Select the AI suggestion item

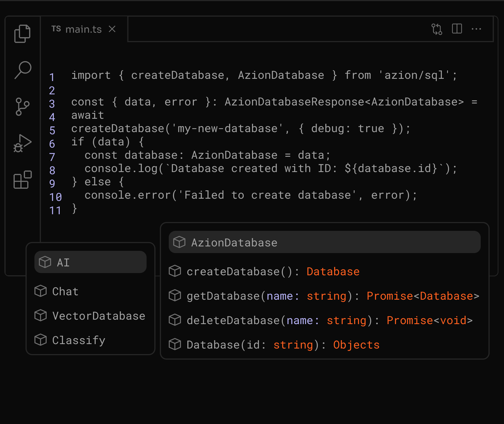[90, 262]
